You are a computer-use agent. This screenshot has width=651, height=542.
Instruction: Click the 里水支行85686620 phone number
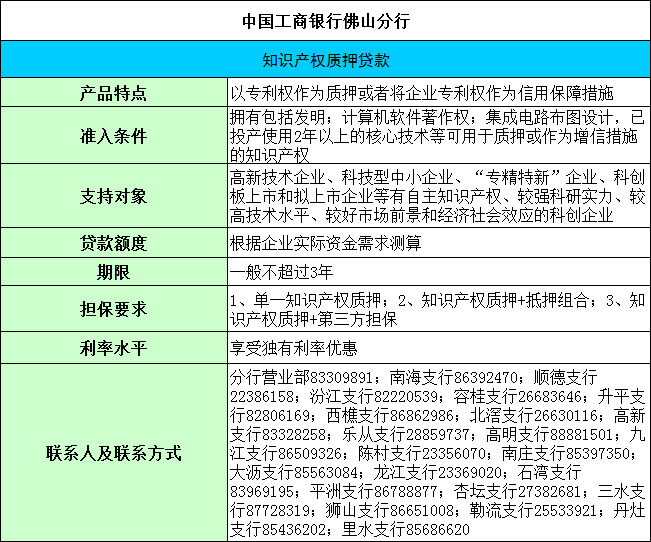pos(406,530)
